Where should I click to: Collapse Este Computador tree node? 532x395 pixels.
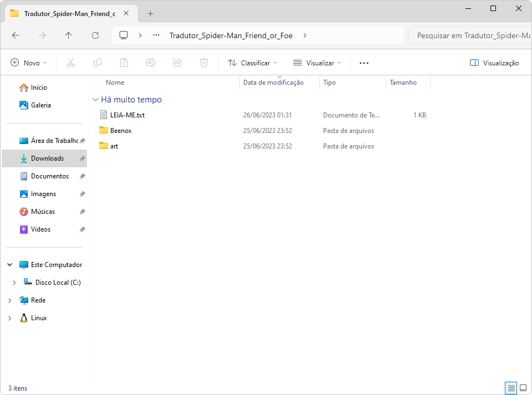tap(10, 264)
